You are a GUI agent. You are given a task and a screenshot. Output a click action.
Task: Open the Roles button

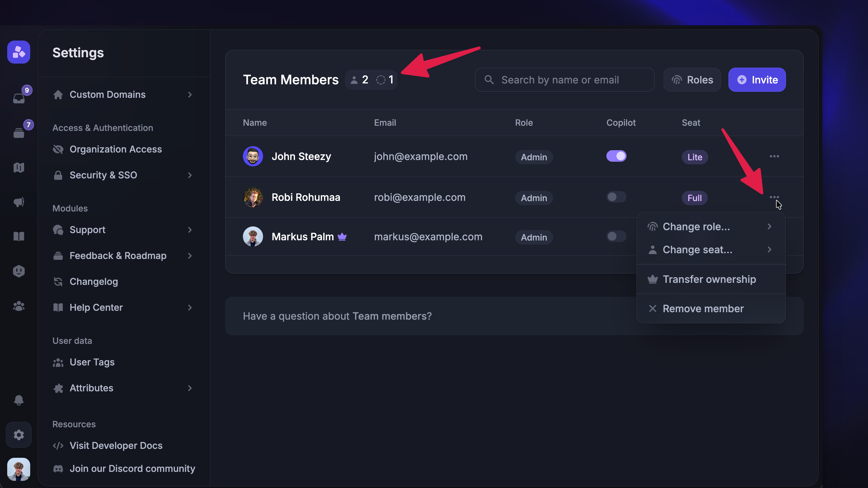coord(692,79)
